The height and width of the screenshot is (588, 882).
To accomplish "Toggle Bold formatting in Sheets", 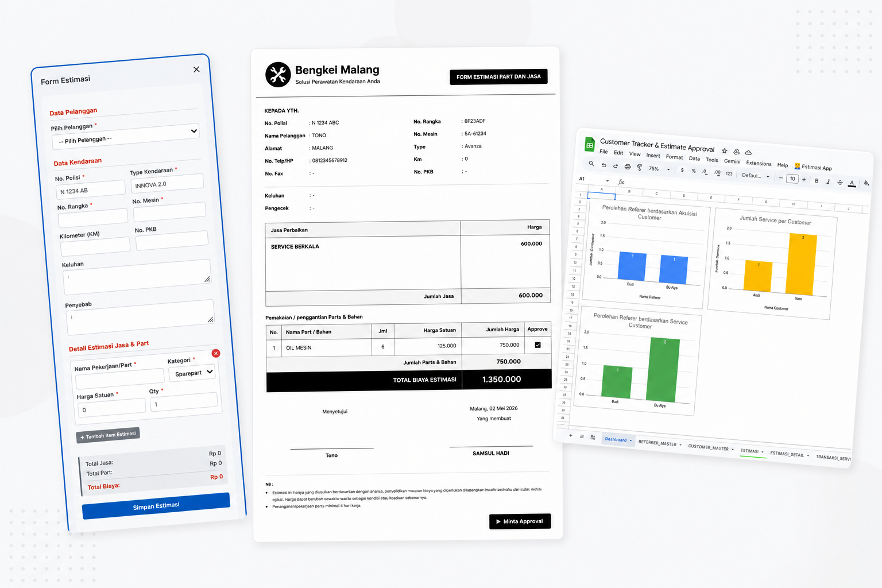I will click(817, 181).
